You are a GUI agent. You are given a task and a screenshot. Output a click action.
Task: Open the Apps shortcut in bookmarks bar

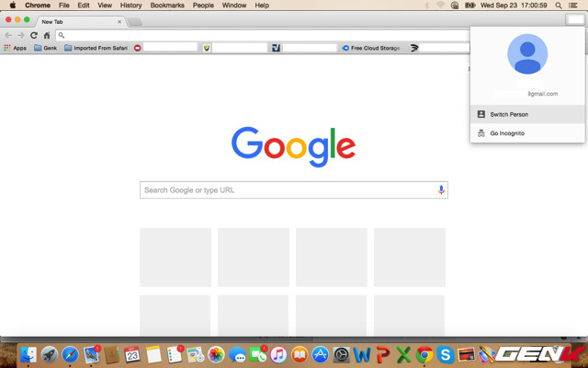pyautogui.click(x=14, y=48)
